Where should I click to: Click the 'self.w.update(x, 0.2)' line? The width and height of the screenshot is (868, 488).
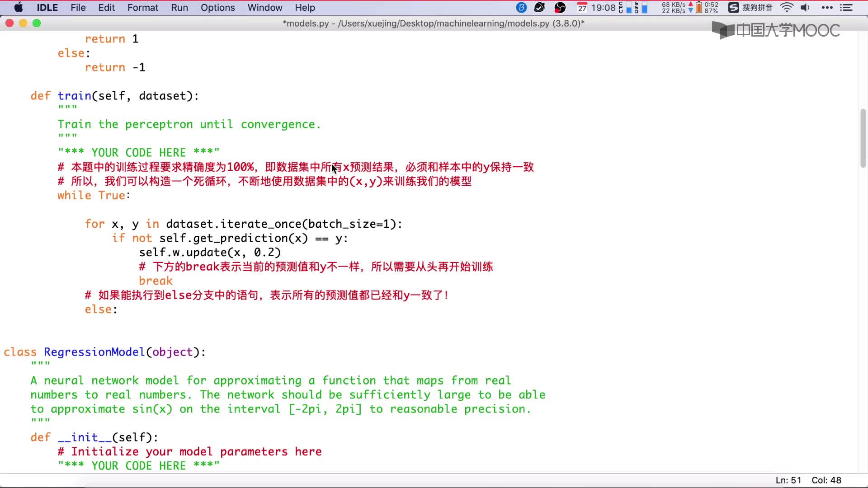click(210, 252)
